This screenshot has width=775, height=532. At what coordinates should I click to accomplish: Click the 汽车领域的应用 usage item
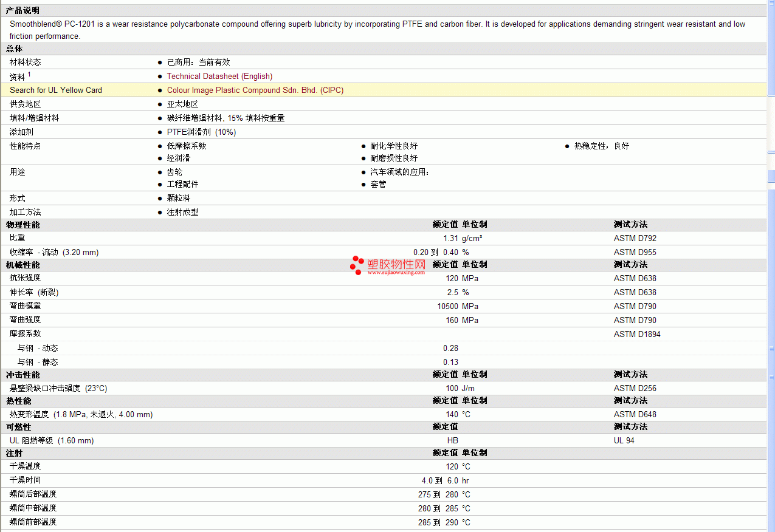400,172
